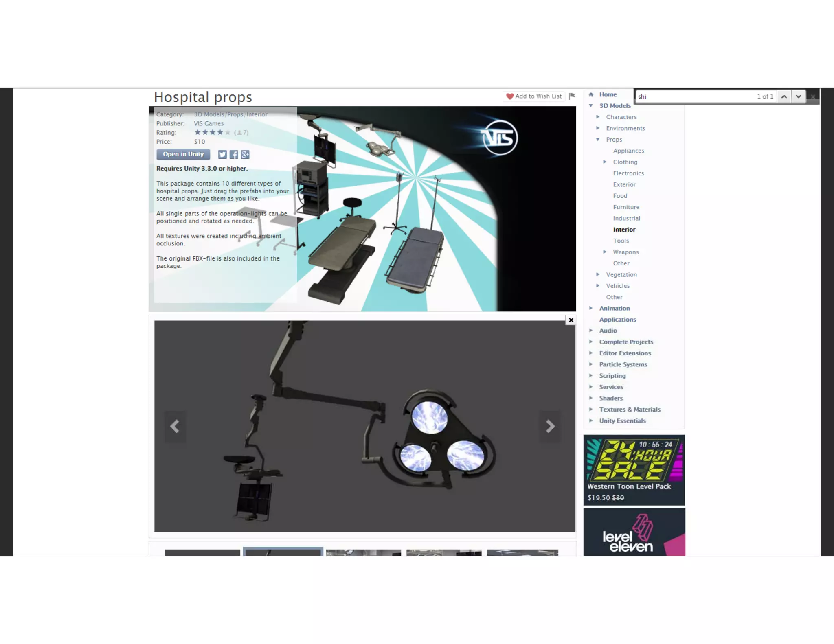834x644 pixels.
Task: Close the image viewer with X
Action: pos(571,320)
